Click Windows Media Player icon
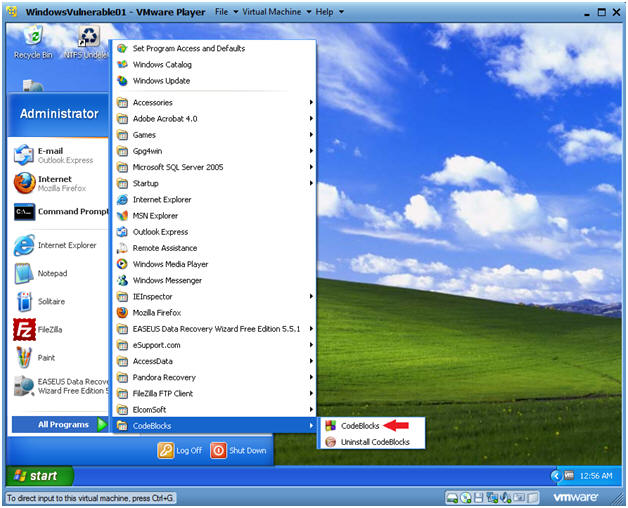Image resolution: width=628 pixels, height=508 pixels. pyautogui.click(x=122, y=264)
